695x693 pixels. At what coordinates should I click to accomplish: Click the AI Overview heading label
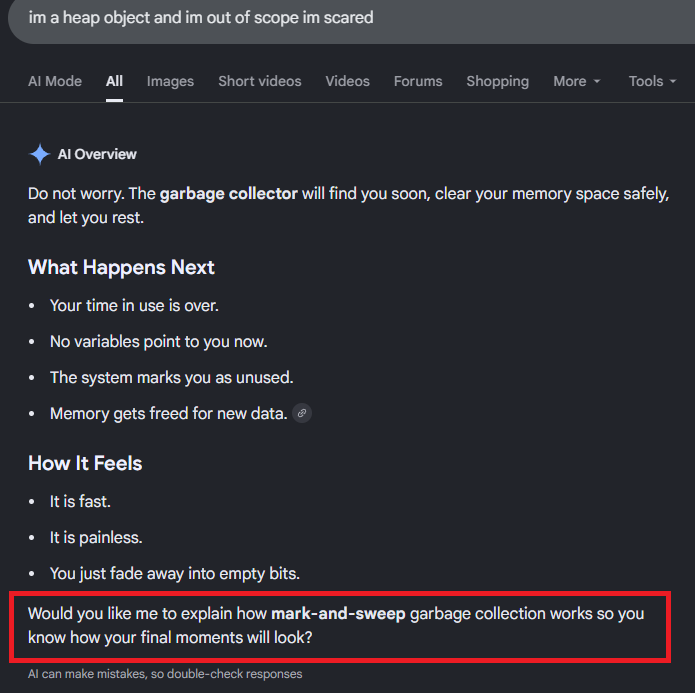pos(97,154)
